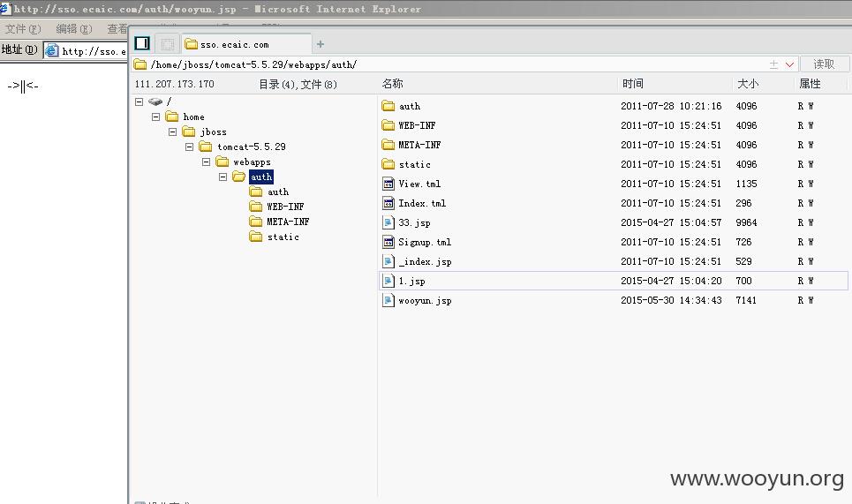
Task: Click the static folder icon in file list
Action: tap(388, 164)
